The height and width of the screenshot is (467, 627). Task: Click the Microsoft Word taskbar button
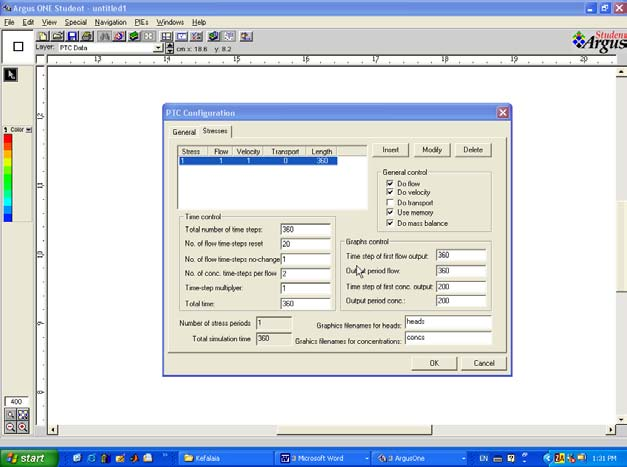[323, 458]
